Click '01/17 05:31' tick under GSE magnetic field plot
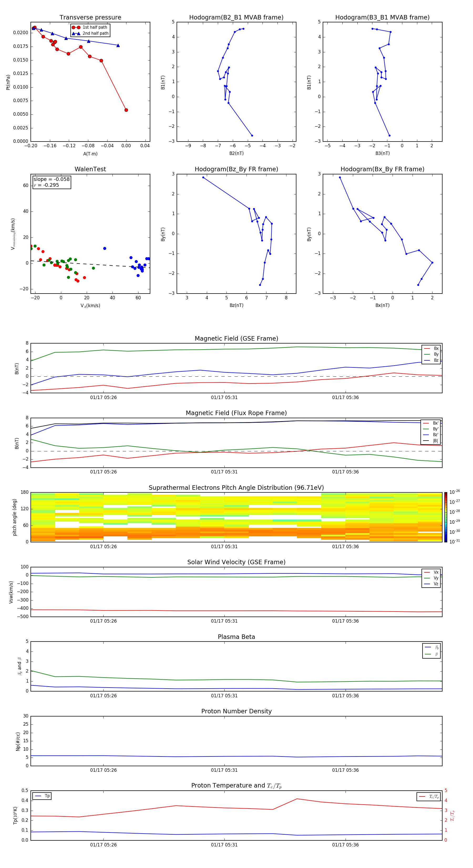 [224, 398]
